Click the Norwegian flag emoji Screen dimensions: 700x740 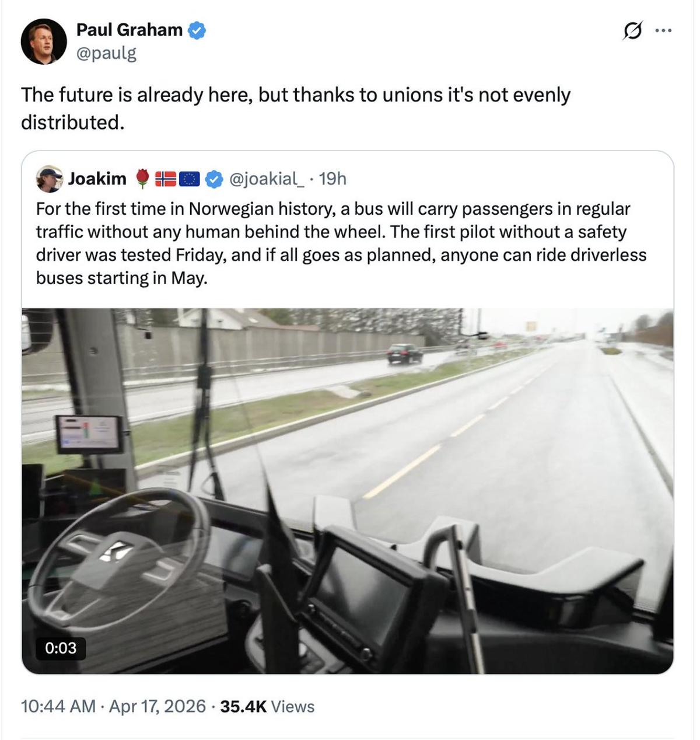(166, 179)
